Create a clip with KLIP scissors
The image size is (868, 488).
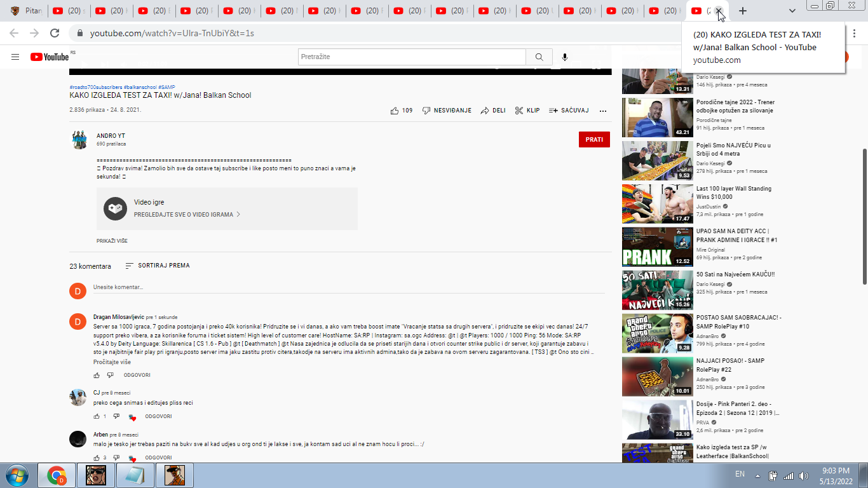pyautogui.click(x=527, y=111)
